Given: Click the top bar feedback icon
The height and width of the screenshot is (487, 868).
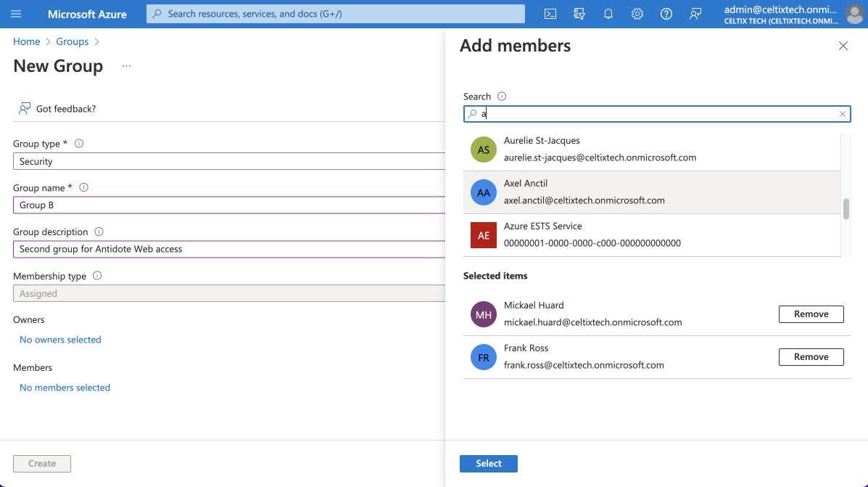Looking at the screenshot, I should coord(695,14).
